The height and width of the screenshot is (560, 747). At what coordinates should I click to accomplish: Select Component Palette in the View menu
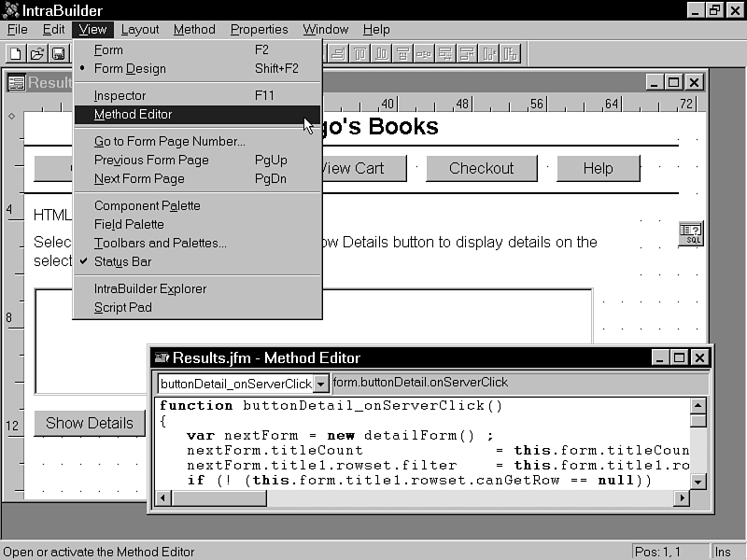pos(147,205)
